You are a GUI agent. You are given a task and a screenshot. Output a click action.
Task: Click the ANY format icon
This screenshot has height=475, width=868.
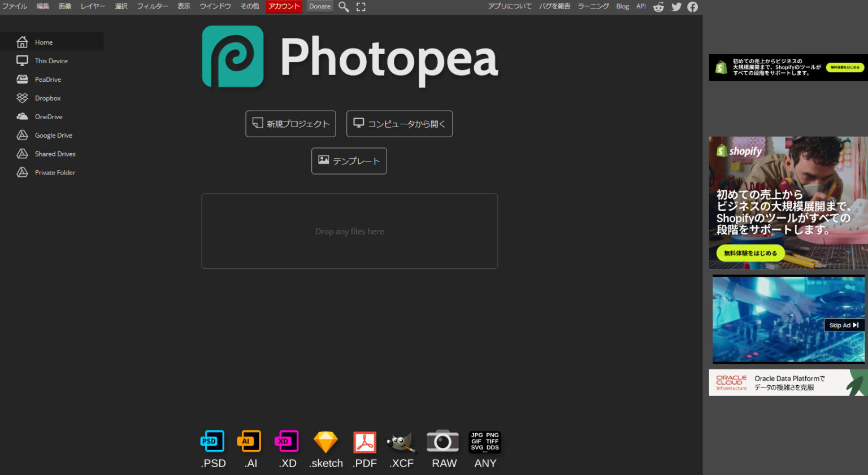(484, 441)
